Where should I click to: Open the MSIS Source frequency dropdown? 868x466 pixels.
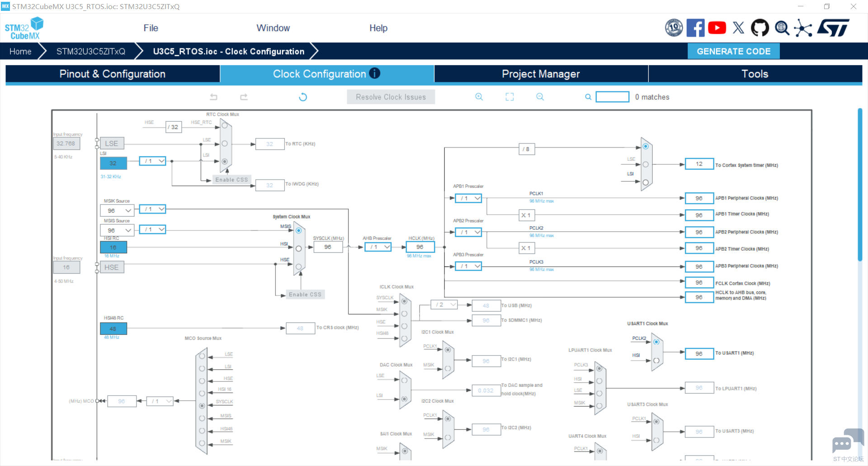117,230
